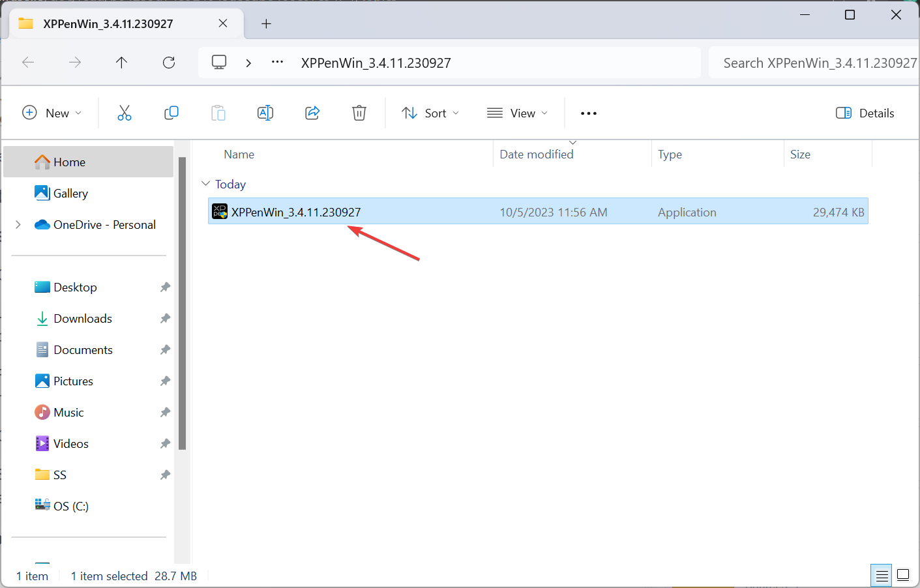Open the OS (C:) drive

tap(71, 506)
